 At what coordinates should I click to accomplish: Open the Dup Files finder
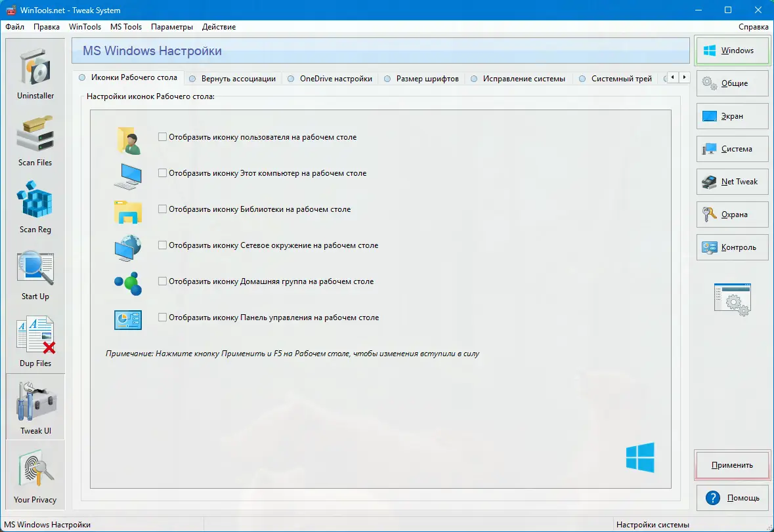[35, 341]
